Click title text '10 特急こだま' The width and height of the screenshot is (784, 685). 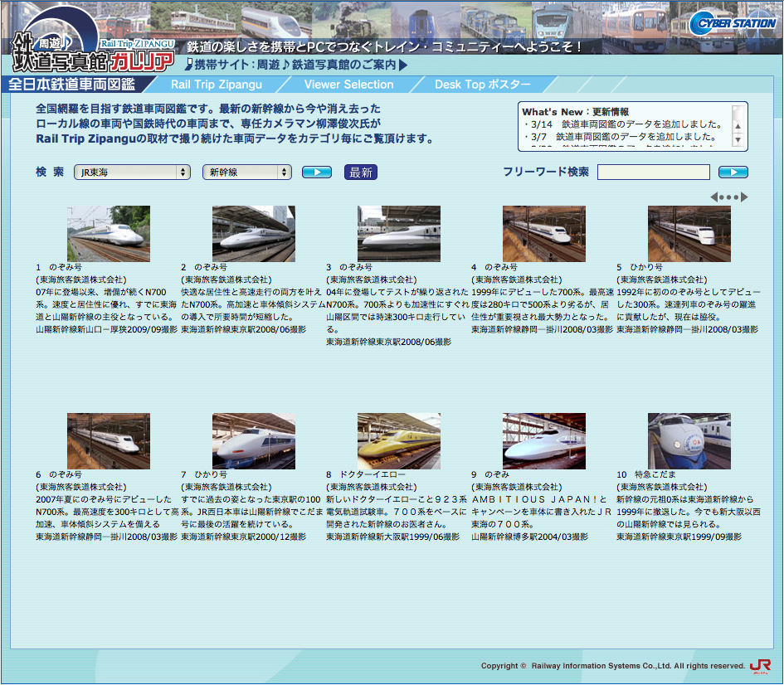tap(646, 474)
